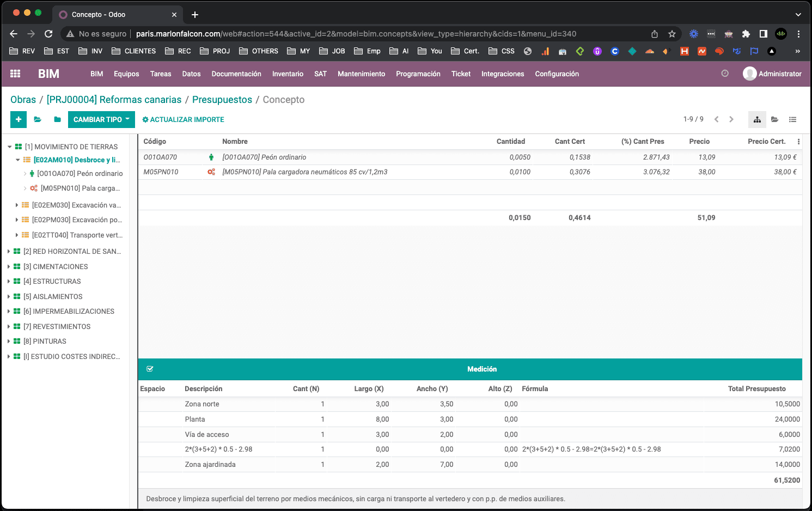Open the Inventario menu
The width and height of the screenshot is (812, 511).
[x=288, y=74]
